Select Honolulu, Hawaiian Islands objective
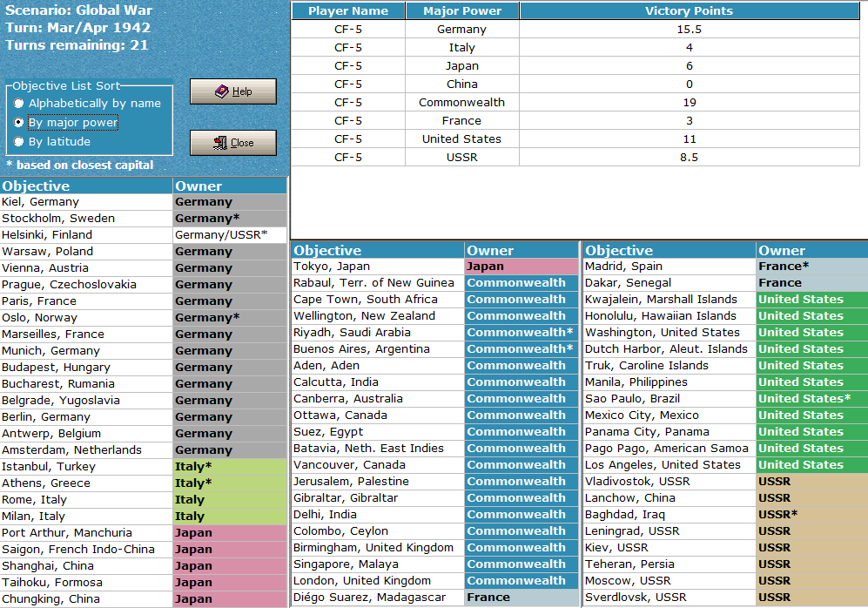Viewport: 868px width, 608px height. 670,316
